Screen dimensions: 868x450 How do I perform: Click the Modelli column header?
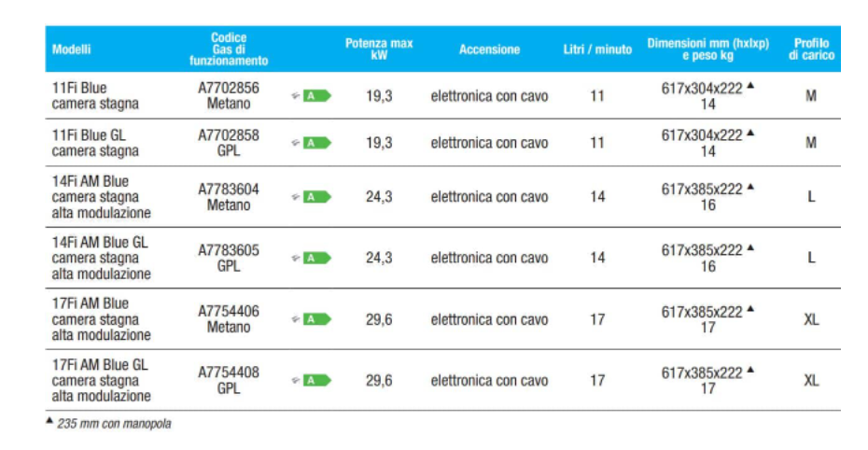(72, 49)
